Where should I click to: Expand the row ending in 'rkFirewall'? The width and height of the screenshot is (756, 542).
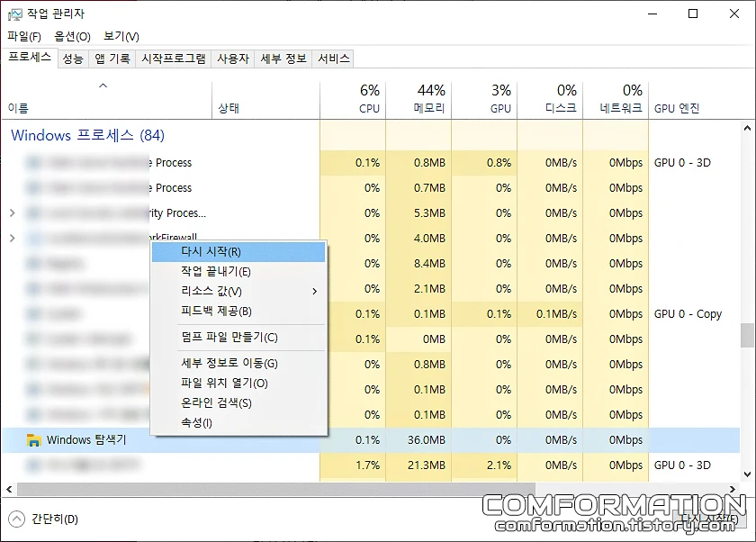pos(13,238)
